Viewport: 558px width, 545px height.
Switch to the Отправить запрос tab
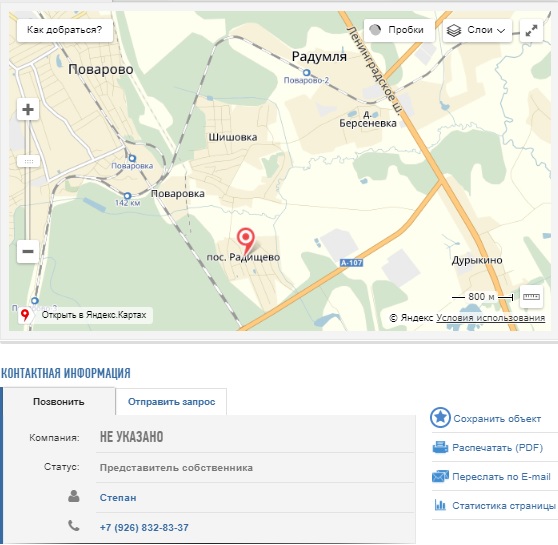pyautogui.click(x=171, y=402)
